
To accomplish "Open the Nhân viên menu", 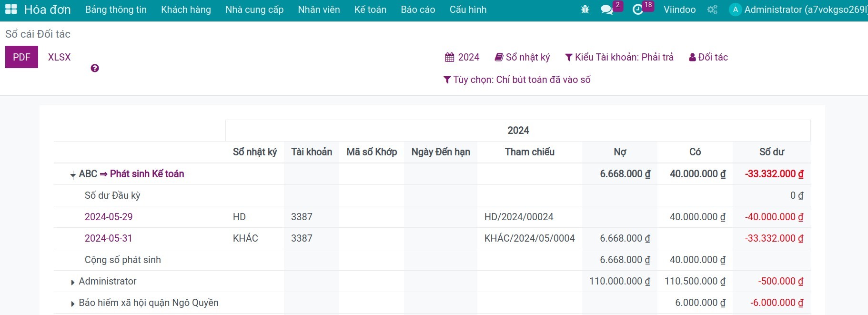I will [319, 10].
